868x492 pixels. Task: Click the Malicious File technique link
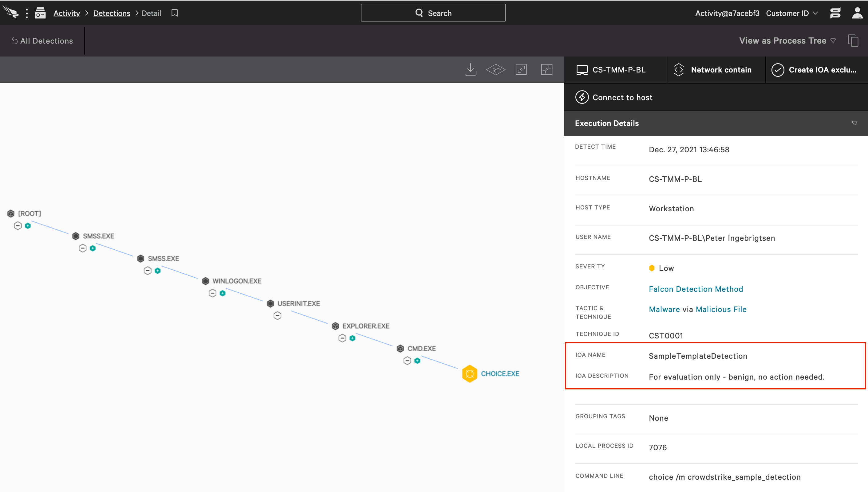tap(721, 309)
